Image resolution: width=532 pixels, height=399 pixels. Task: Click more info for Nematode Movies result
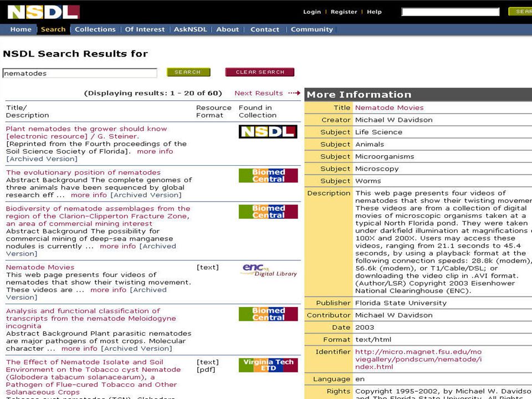coord(108,290)
